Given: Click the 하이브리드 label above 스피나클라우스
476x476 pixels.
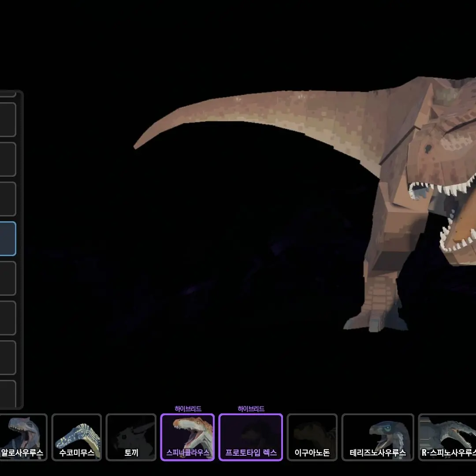Looking at the screenshot, I should click(188, 409).
